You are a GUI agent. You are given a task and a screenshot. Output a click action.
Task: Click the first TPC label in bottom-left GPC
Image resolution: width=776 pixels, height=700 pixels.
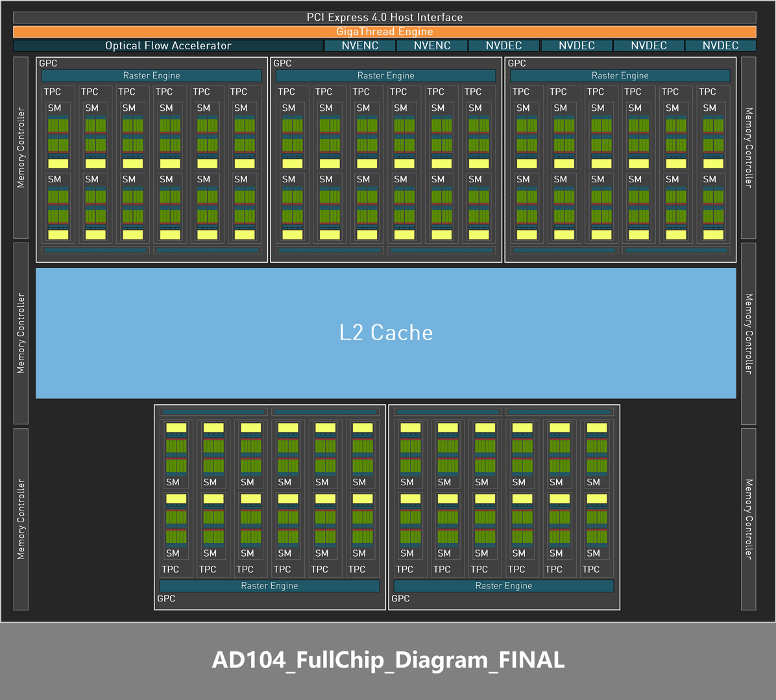coord(170,570)
